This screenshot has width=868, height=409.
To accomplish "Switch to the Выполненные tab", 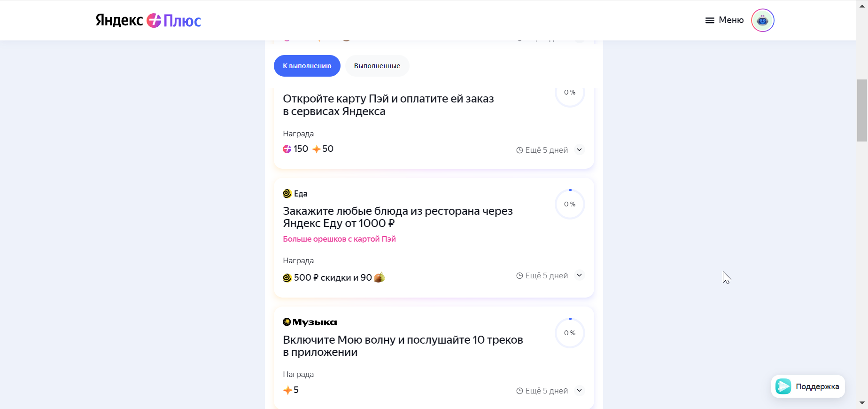I will coord(377,66).
